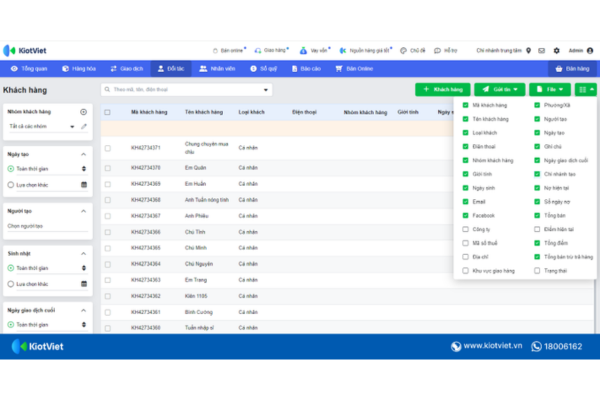Image resolution: width=600 pixels, height=400 pixels.
Task: Click the Bán hàng button
Action: click(572, 69)
